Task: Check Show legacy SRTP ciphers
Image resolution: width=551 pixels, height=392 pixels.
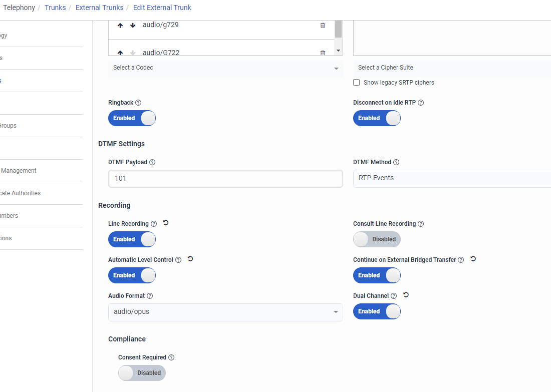Action: coord(357,83)
